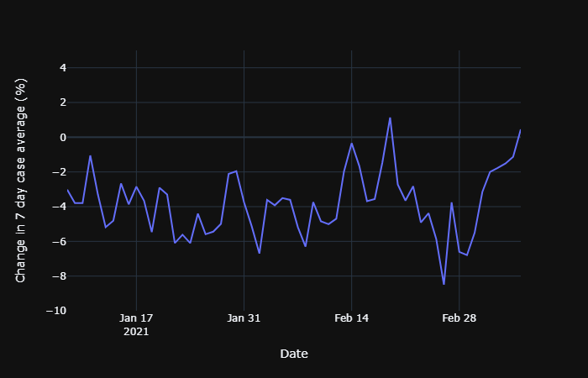Click the line's highest peak after Feb 14
Viewport: 588px width, 378px height.
point(390,118)
